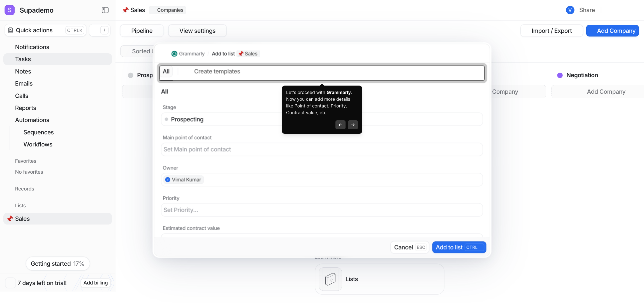Screen dimensions: 644x303
Task: Toggle the sidebar collapse icon
Action: [x=105, y=10]
